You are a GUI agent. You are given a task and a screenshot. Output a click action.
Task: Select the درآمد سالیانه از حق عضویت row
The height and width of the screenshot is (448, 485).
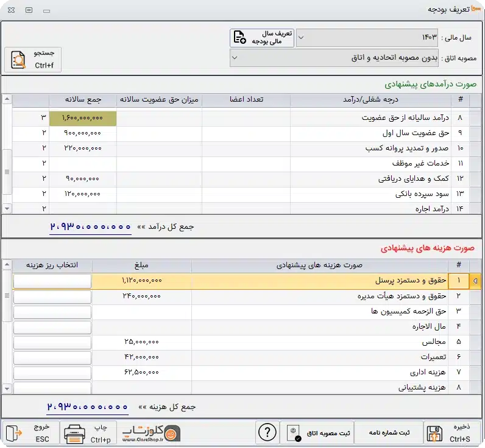pos(247,118)
